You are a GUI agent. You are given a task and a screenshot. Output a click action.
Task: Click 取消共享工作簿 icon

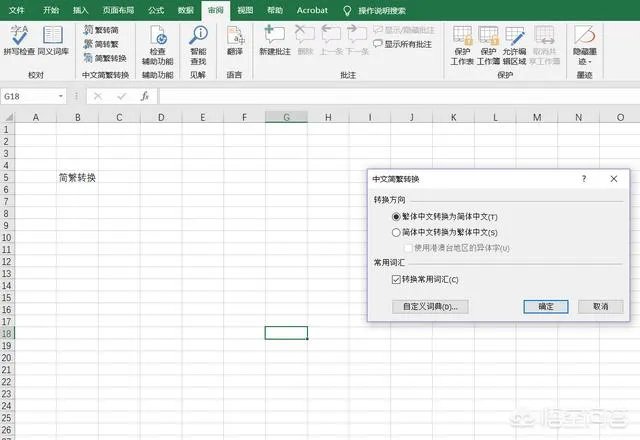[x=544, y=45]
